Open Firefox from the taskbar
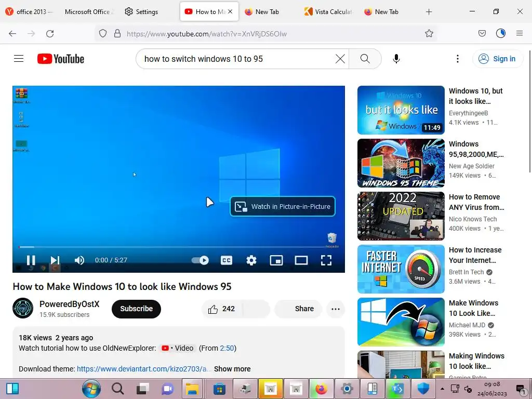This screenshot has width=532, height=399. pyautogui.click(x=321, y=389)
